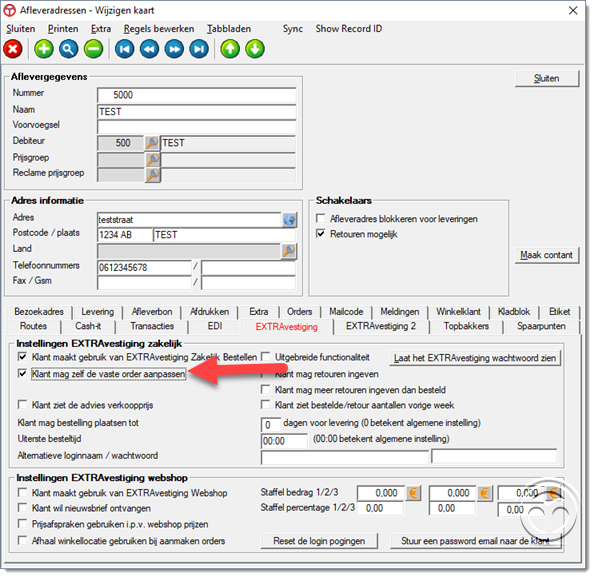594x577 pixels.
Task: Enable Klant ziet de advies verkoopprijs
Action: [x=23, y=405]
